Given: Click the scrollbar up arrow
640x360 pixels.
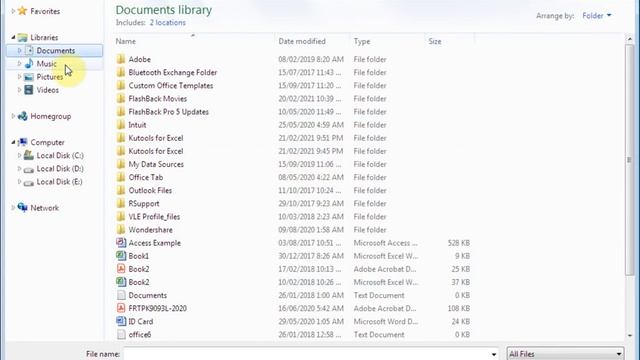Looking at the screenshot, I should pos(629,39).
